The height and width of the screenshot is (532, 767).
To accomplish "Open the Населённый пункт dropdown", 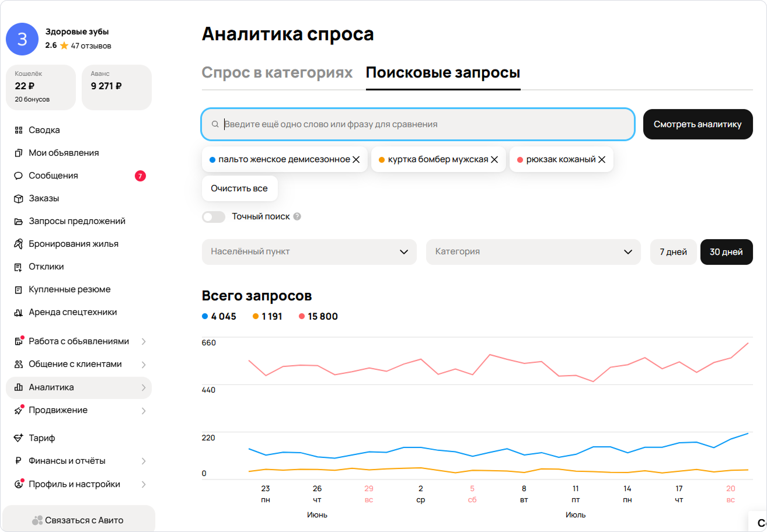I will 309,252.
